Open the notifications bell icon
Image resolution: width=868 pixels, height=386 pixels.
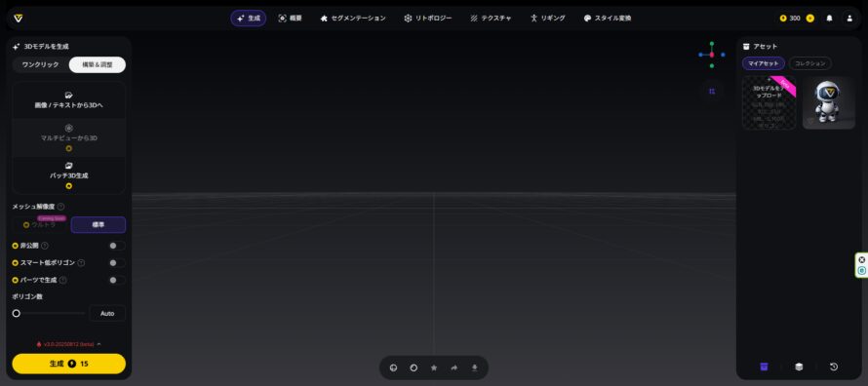829,19
